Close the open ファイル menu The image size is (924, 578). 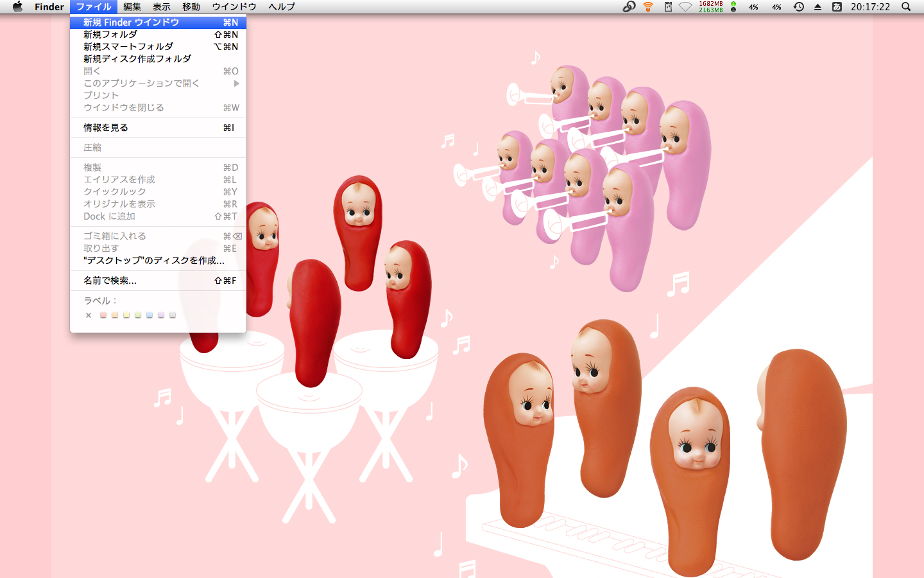click(x=94, y=6)
